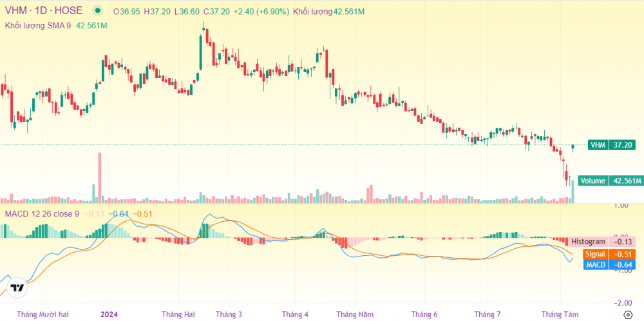This screenshot has width=644, height=321.
Task: Click the VHM 37.20 price label
Action: (x=612, y=144)
